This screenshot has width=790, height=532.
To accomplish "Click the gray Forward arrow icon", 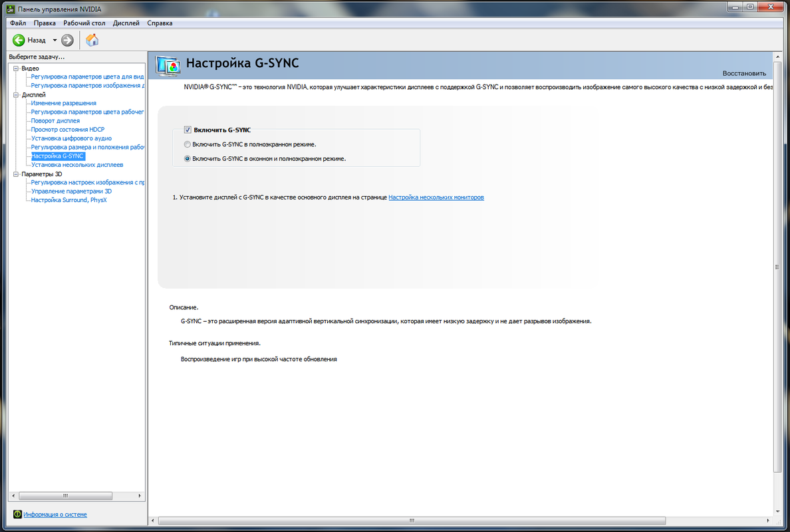I will 67,41.
